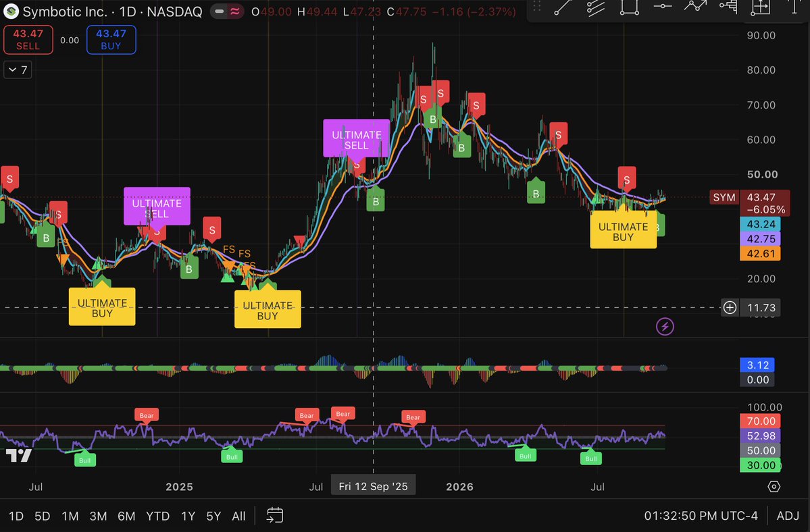
Task: Open the go-to-date calendar icon
Action: click(x=275, y=515)
